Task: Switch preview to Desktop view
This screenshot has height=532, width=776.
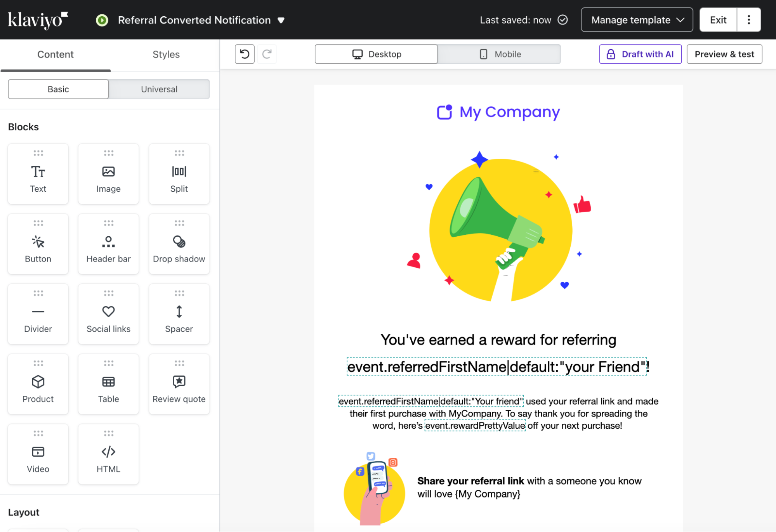Action: [376, 54]
